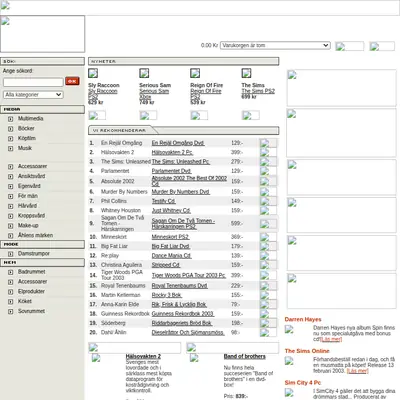Open the Murder By Numbers Dvd link
Viewport: 400px width, 400px height.
point(180,192)
